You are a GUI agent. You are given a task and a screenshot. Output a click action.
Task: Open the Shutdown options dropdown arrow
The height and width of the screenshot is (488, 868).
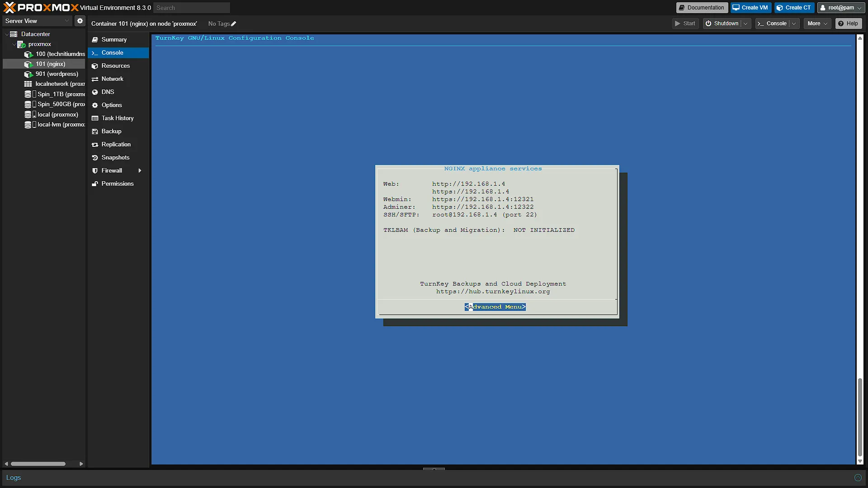pos(746,23)
